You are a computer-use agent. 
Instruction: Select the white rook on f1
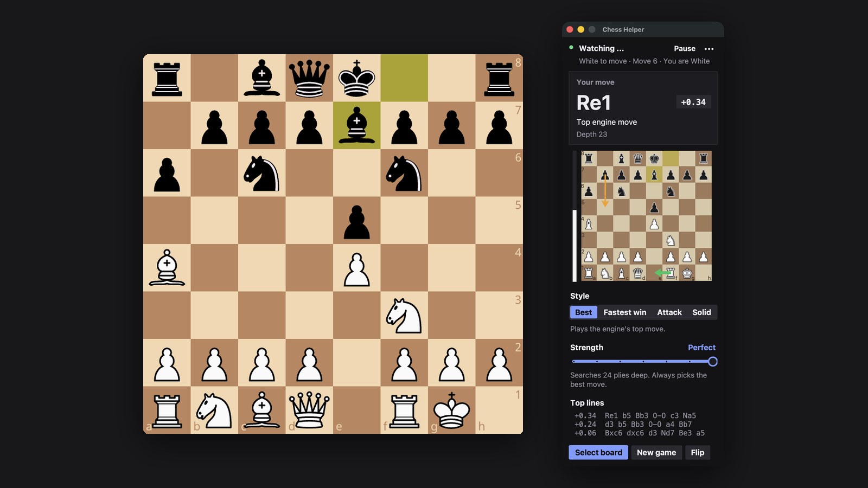click(x=404, y=410)
